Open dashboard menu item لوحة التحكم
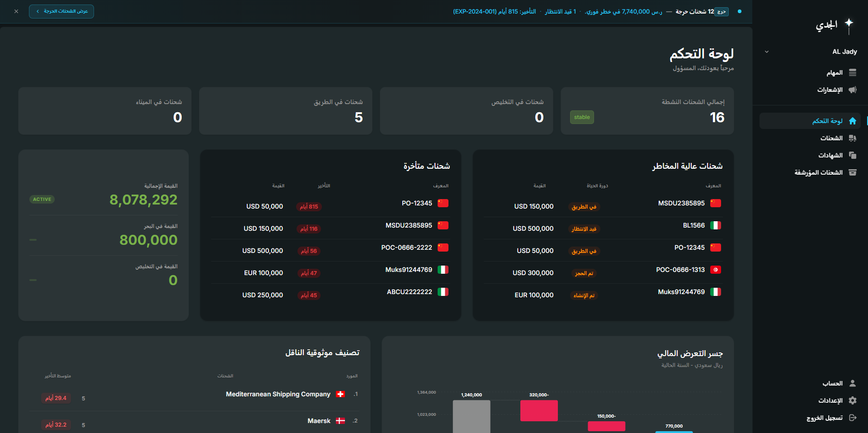 [x=810, y=121]
